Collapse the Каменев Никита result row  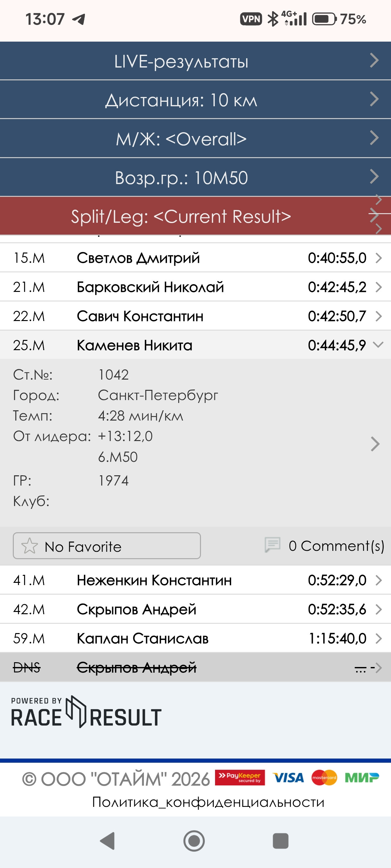195,345
